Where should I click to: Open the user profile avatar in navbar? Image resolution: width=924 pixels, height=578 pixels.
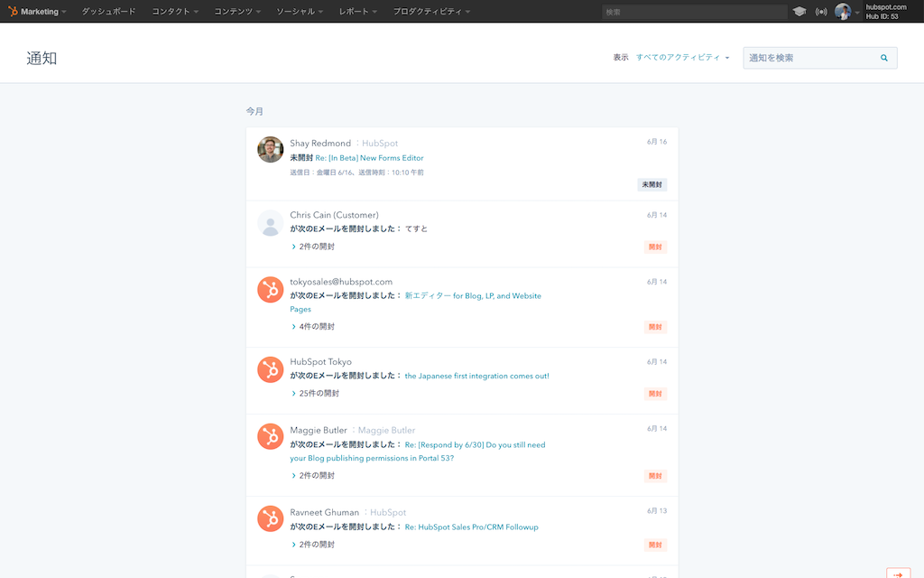(843, 11)
